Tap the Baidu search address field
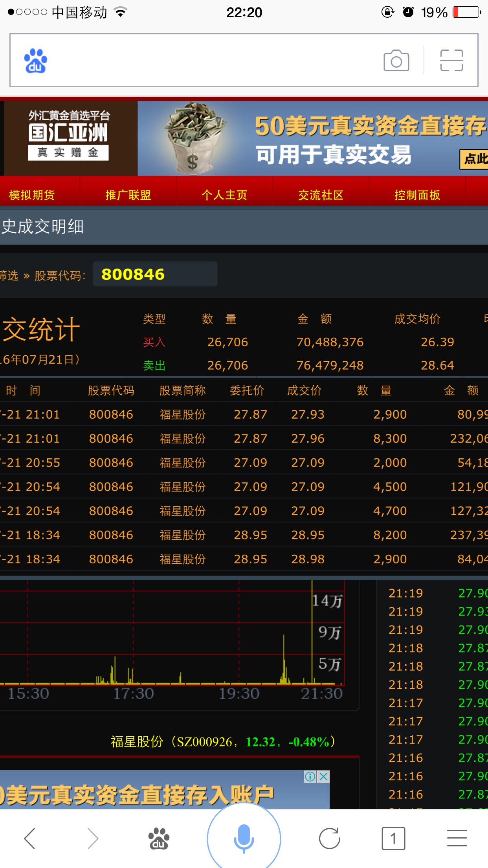The height and width of the screenshot is (868, 488). click(212, 61)
